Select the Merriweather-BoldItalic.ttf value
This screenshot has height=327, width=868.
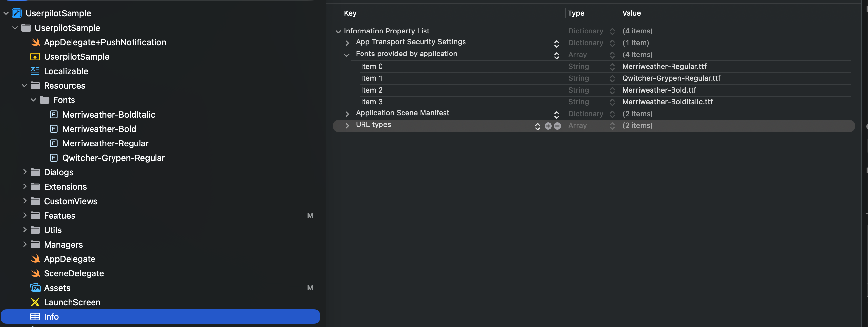pos(667,102)
